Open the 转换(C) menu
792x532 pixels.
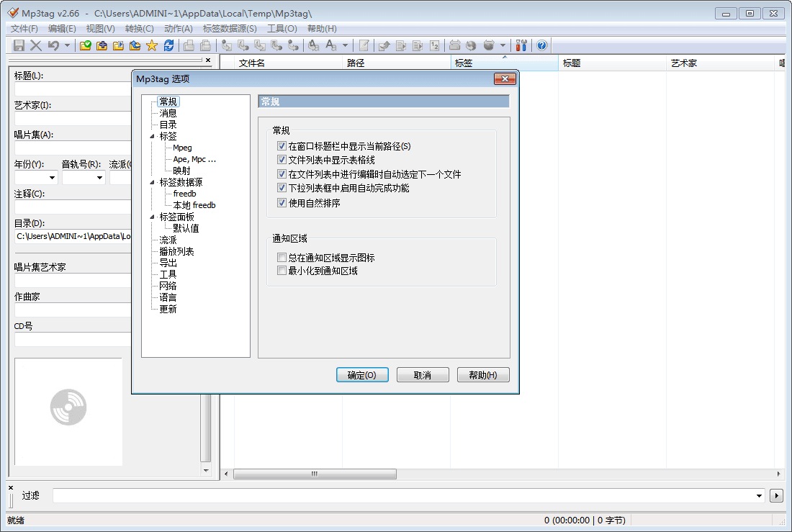click(x=140, y=29)
